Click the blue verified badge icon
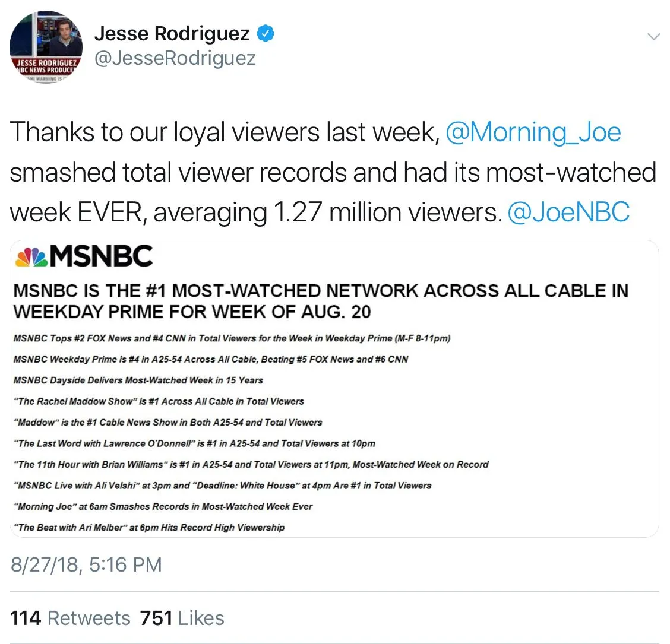This screenshot has height=644, width=670. [x=266, y=34]
